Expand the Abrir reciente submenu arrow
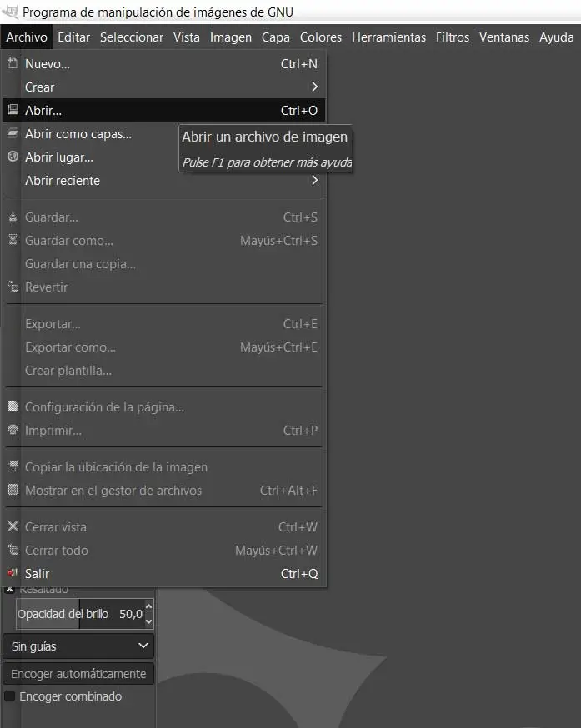The image size is (581, 728). point(314,180)
